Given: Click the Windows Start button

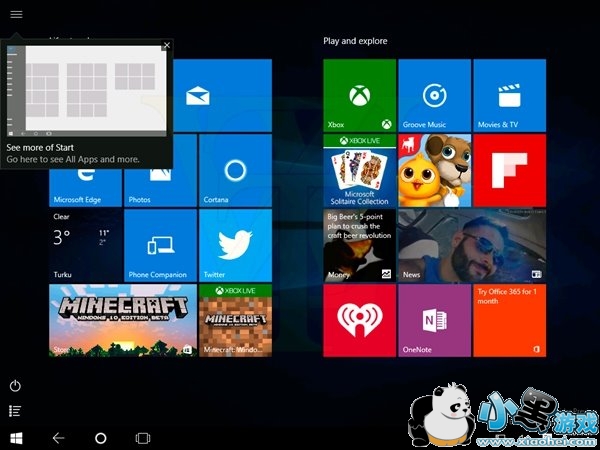Looking at the screenshot, I should pos(16,438).
